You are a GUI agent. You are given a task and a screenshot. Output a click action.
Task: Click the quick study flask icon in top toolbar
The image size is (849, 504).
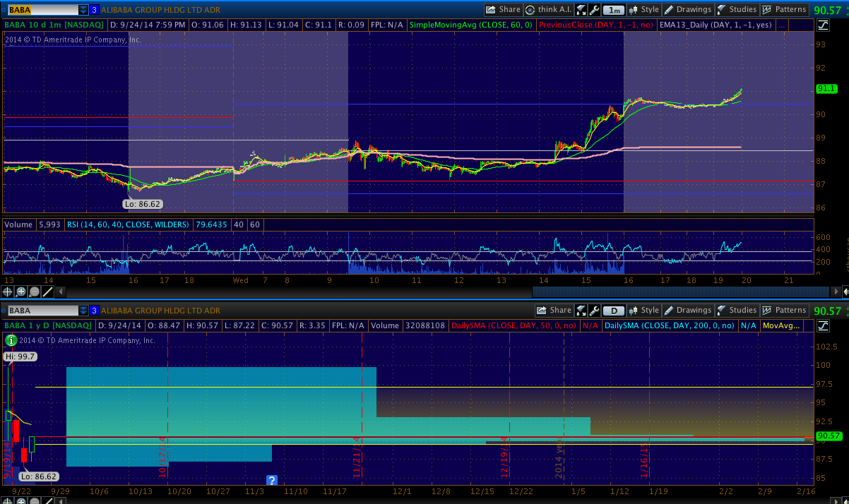click(x=581, y=10)
